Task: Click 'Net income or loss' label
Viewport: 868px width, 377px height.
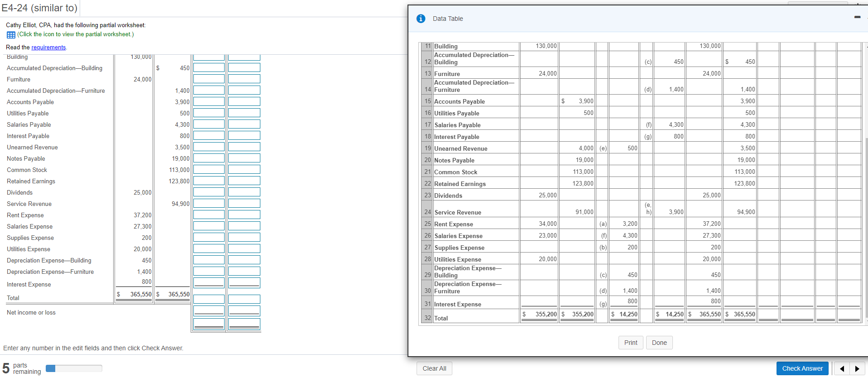Action: click(31, 312)
